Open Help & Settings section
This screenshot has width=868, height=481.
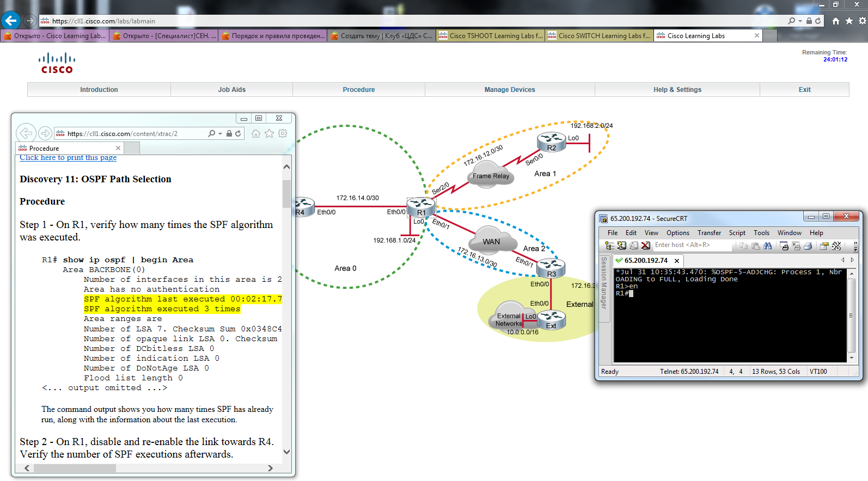(x=677, y=90)
